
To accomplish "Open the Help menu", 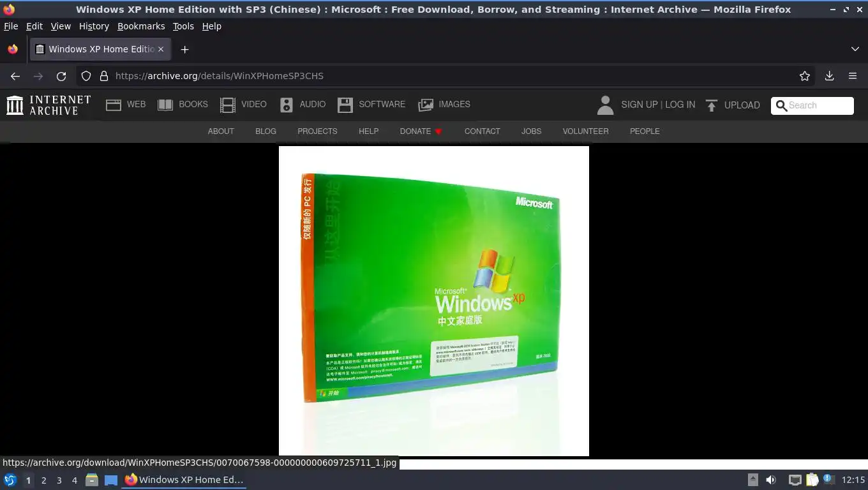I will [212, 26].
